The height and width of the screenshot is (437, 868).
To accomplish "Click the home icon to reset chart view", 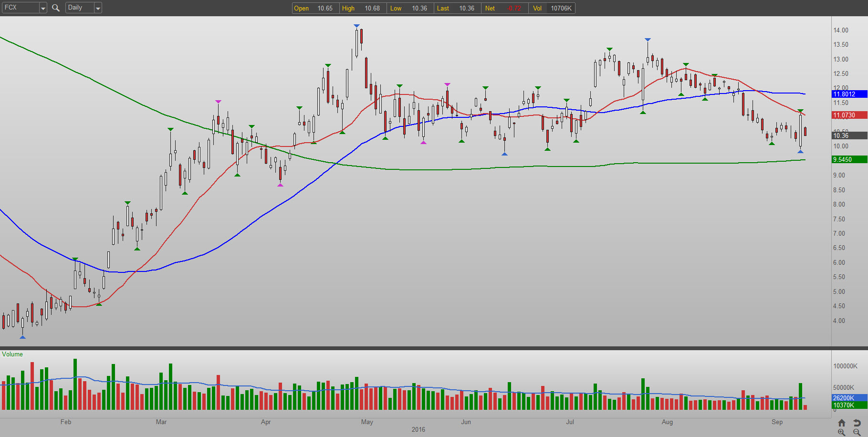I will (x=842, y=423).
